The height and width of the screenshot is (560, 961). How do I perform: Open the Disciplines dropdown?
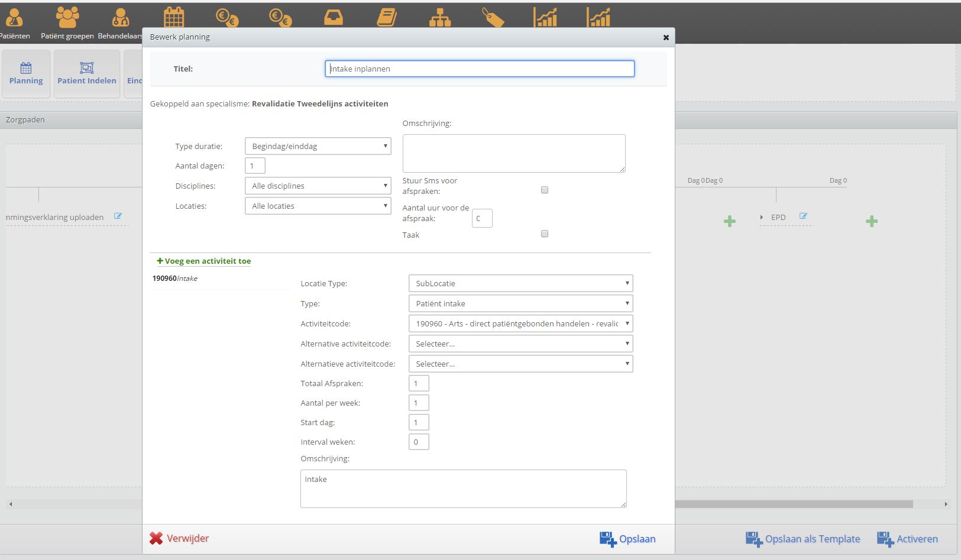[318, 186]
